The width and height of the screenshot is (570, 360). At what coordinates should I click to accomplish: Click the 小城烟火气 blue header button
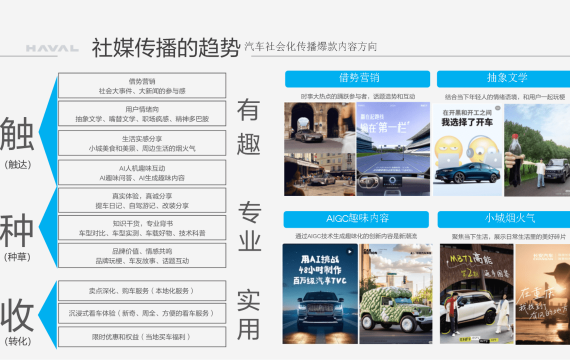[504, 219]
